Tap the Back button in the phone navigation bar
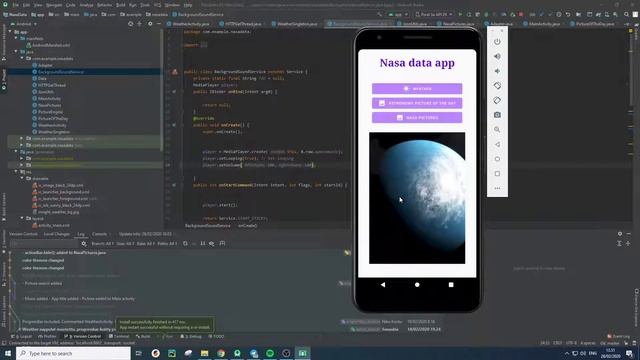The height and width of the screenshot is (360, 640). pos(383,284)
